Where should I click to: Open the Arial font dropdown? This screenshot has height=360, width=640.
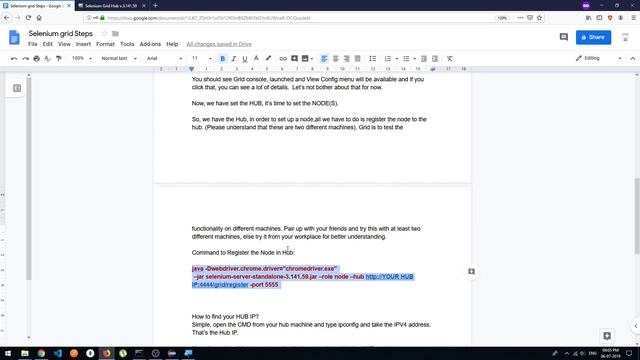tap(164, 59)
